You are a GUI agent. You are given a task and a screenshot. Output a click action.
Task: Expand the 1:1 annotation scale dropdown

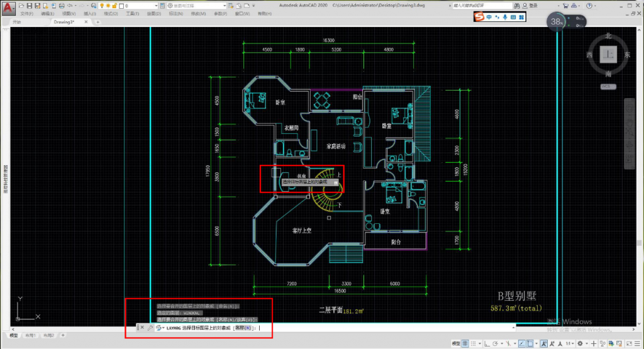click(570, 343)
